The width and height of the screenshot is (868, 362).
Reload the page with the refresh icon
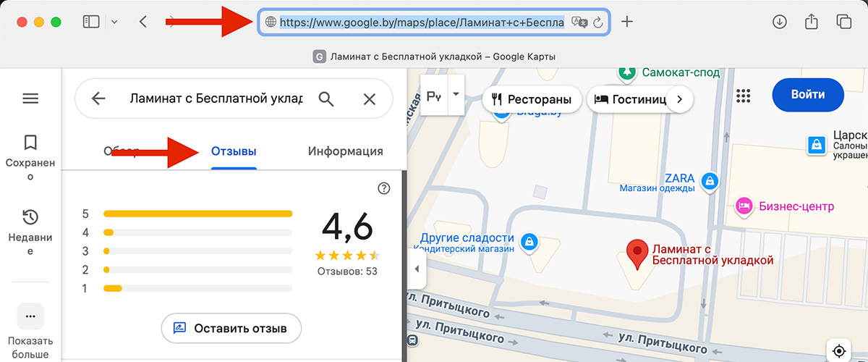(x=598, y=22)
